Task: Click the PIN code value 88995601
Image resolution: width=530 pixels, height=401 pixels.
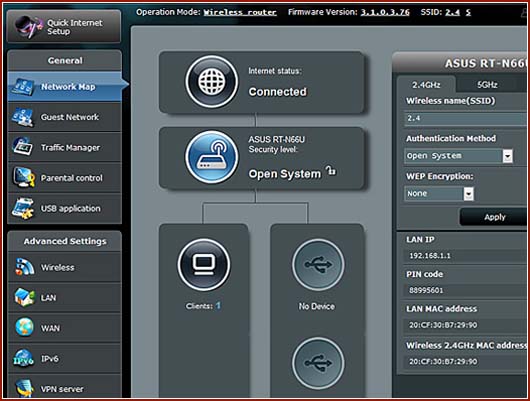Action: click(426, 290)
